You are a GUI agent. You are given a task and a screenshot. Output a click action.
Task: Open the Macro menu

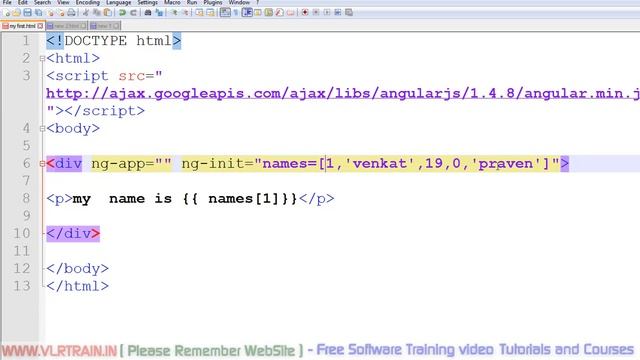[172, 2]
